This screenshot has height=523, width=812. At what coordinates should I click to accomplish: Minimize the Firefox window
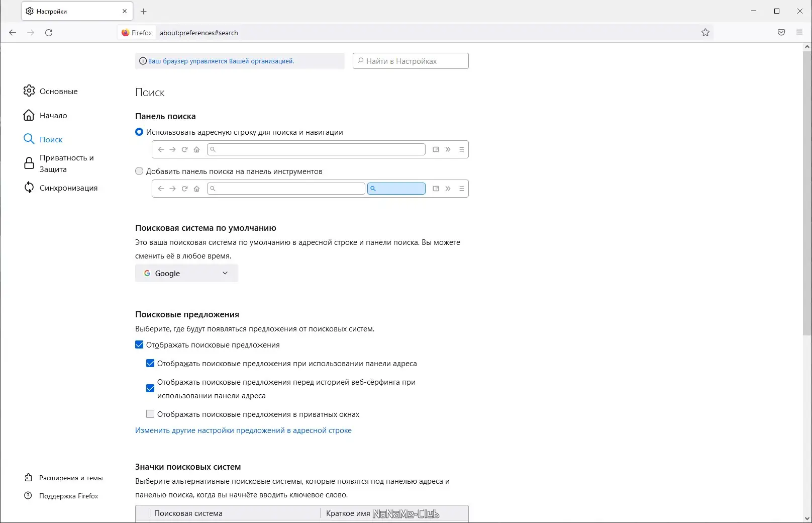pos(754,11)
